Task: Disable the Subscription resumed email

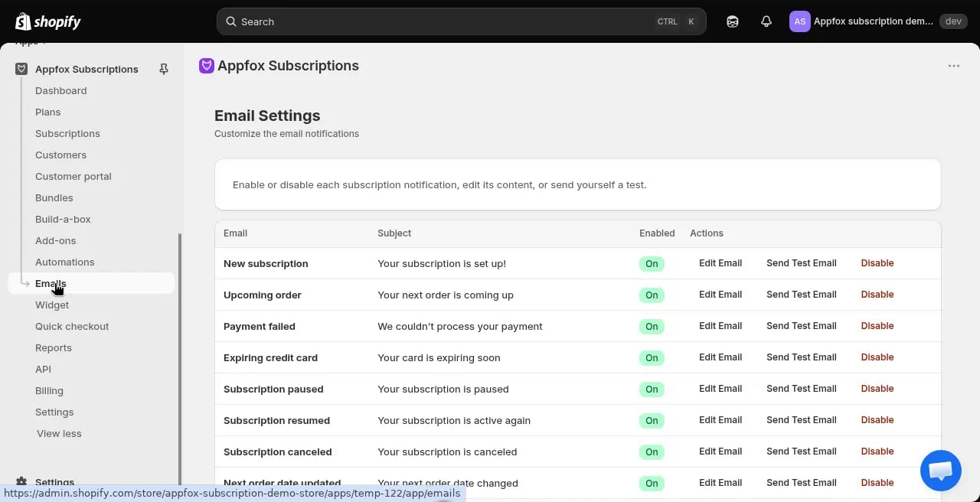Action: point(877,420)
